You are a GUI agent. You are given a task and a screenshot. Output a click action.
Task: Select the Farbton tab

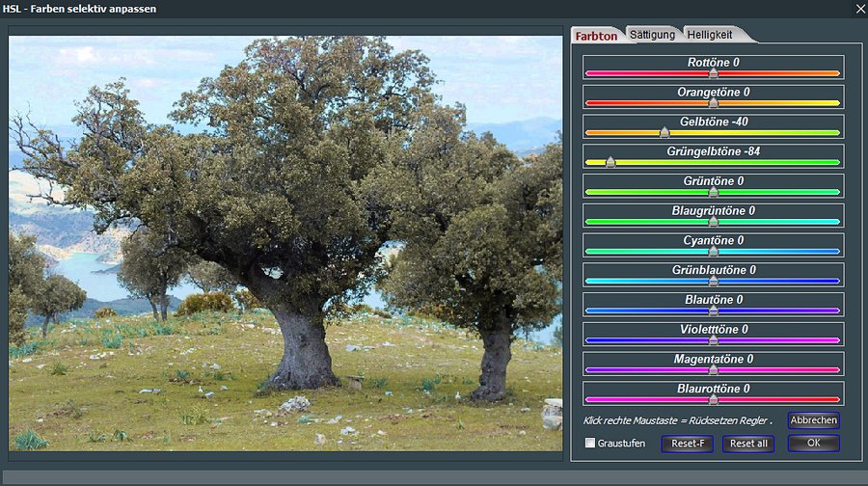click(x=596, y=36)
